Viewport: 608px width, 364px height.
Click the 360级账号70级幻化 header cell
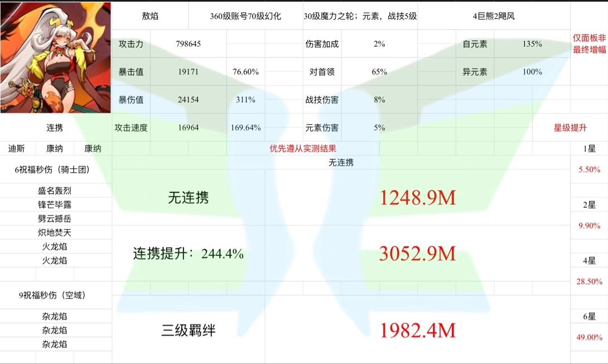click(245, 16)
